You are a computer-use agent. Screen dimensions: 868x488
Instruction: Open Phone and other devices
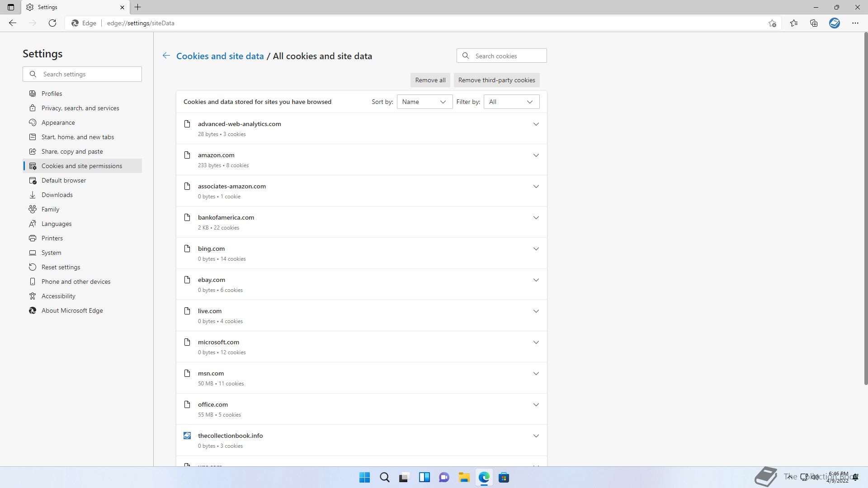82,282
